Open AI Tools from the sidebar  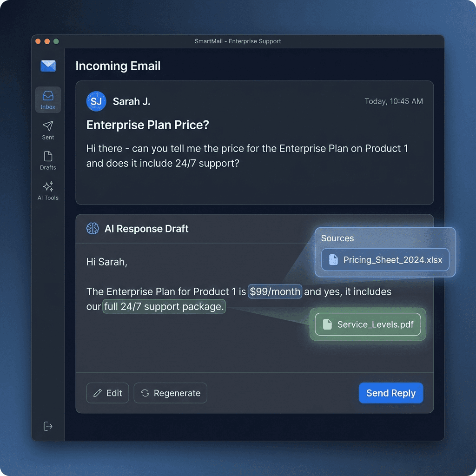point(48,191)
